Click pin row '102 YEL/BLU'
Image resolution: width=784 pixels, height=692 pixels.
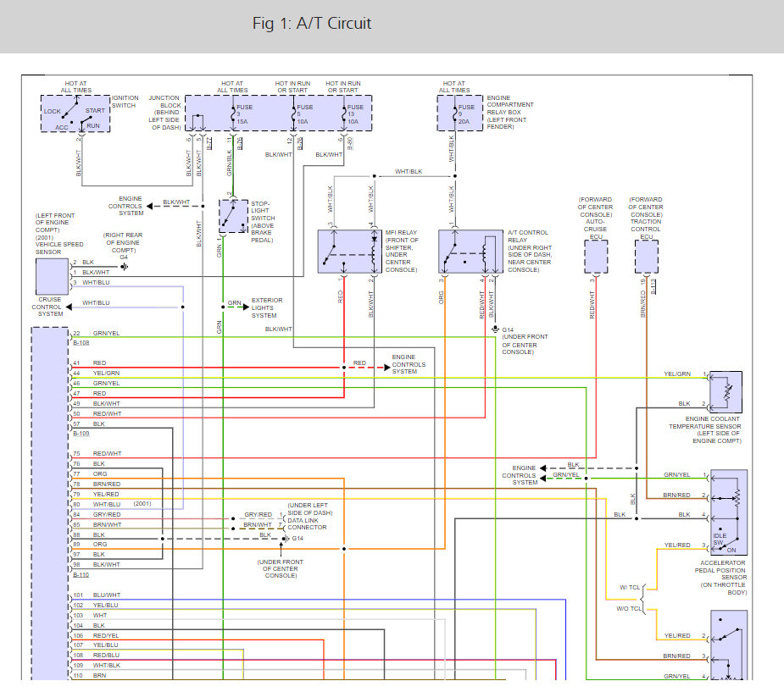tap(96, 605)
